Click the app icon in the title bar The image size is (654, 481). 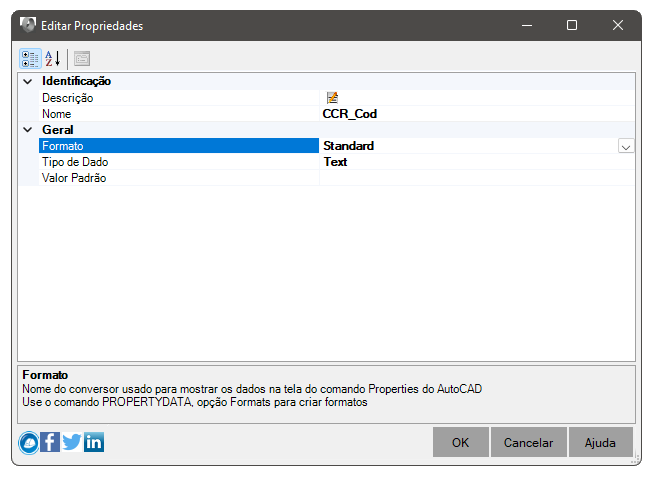tap(28, 25)
